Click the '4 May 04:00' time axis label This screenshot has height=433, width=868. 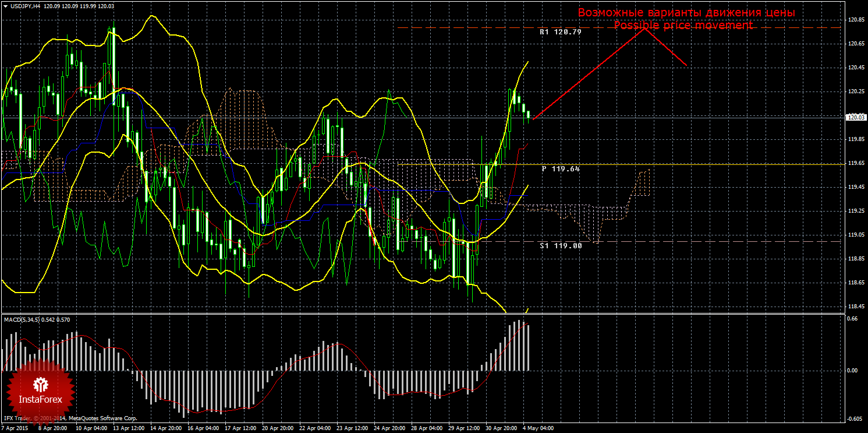[x=538, y=428]
